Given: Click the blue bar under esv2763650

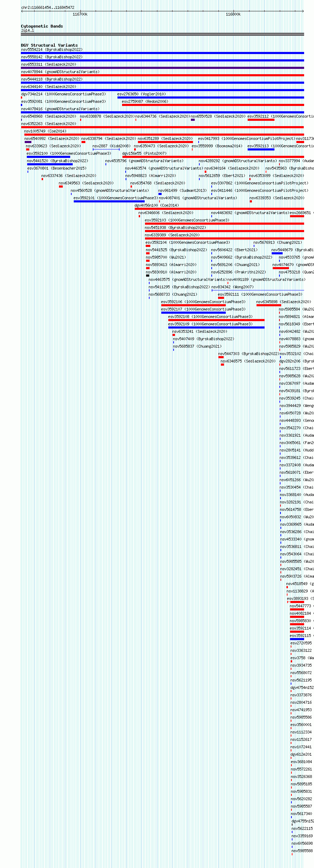Looking at the screenshot, I should tap(211, 98).
